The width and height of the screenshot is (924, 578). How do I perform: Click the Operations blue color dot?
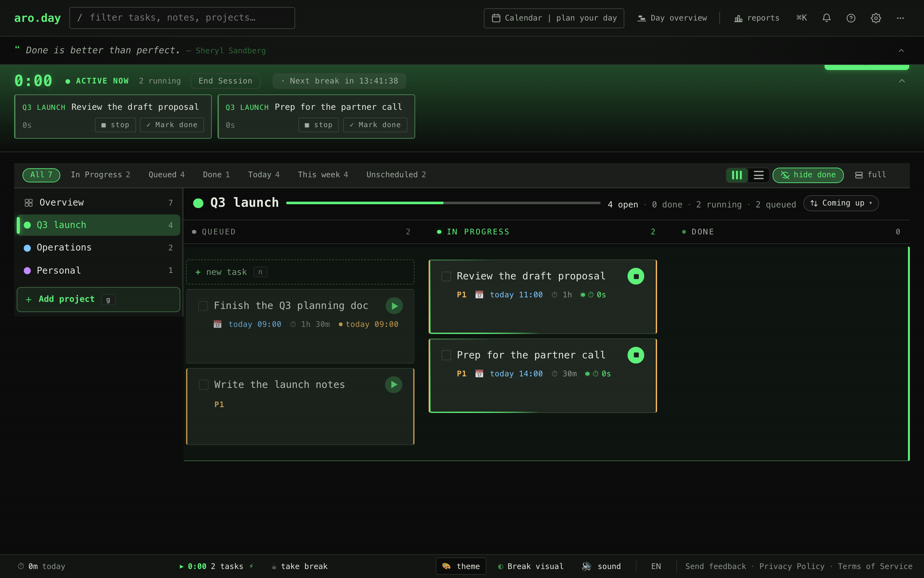point(27,248)
